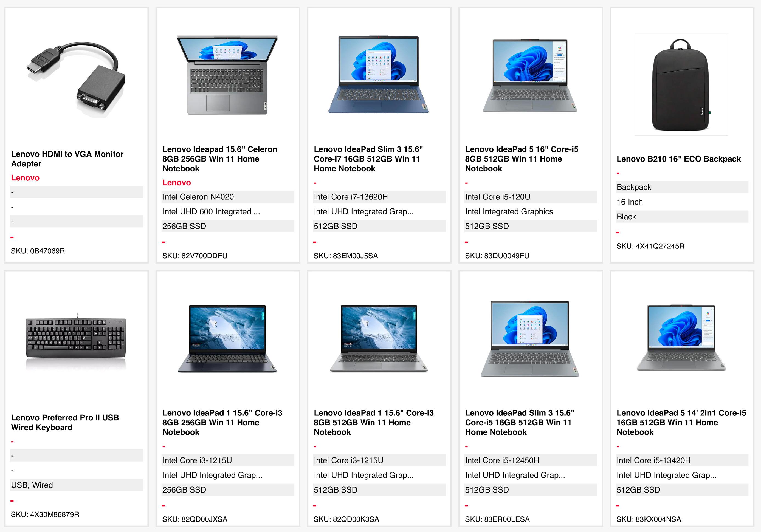This screenshot has height=532, width=761.
Task: Click the Lenovo brand link under HDMI adapter
Action: 25,178
